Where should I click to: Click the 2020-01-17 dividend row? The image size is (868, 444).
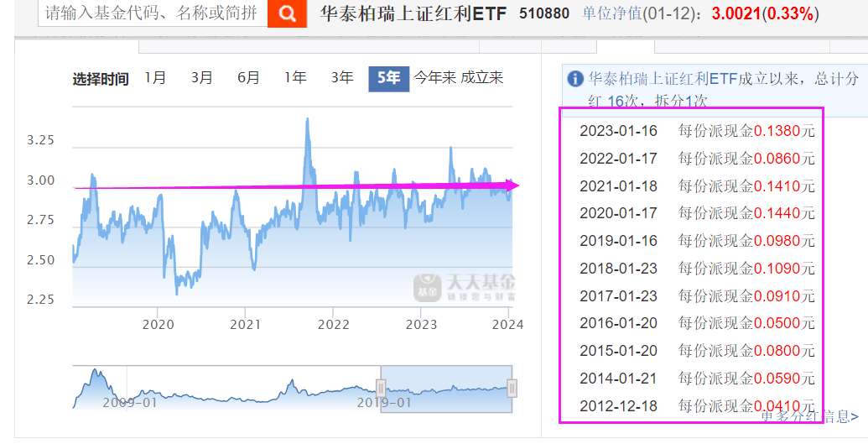coord(697,213)
